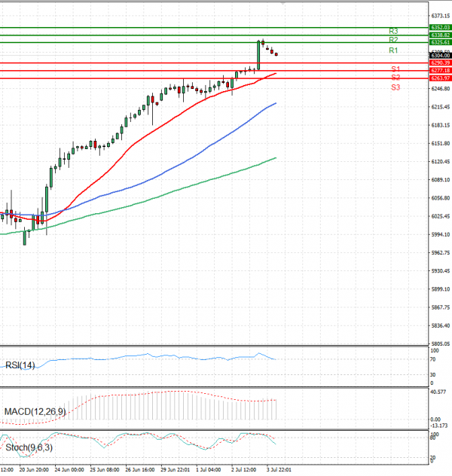Click the 6120.45 price axis value
Screen dimensions: 452x476
click(441, 161)
